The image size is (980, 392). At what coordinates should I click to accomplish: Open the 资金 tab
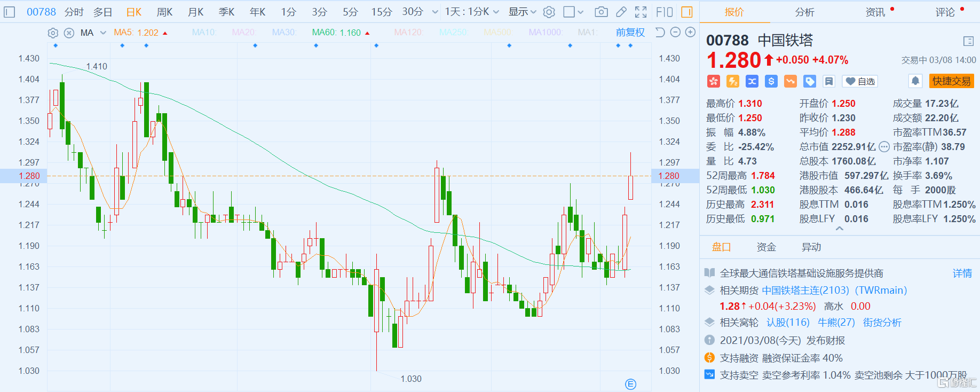point(766,247)
